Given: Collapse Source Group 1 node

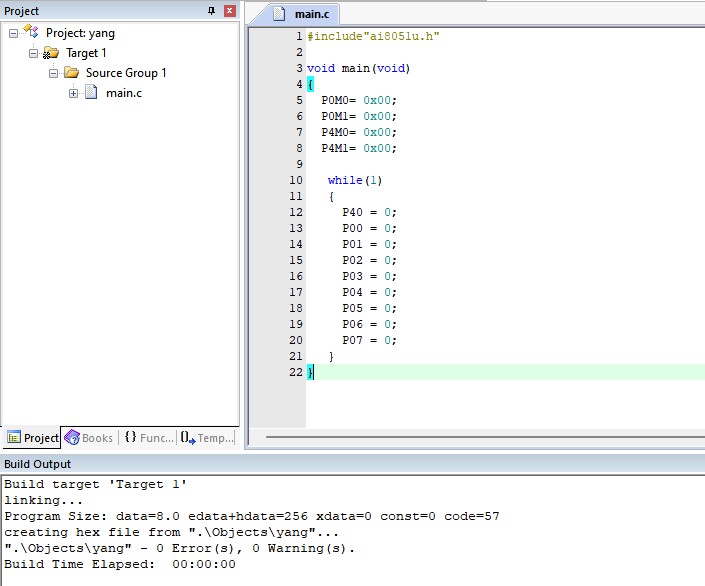Looking at the screenshot, I should [54, 73].
